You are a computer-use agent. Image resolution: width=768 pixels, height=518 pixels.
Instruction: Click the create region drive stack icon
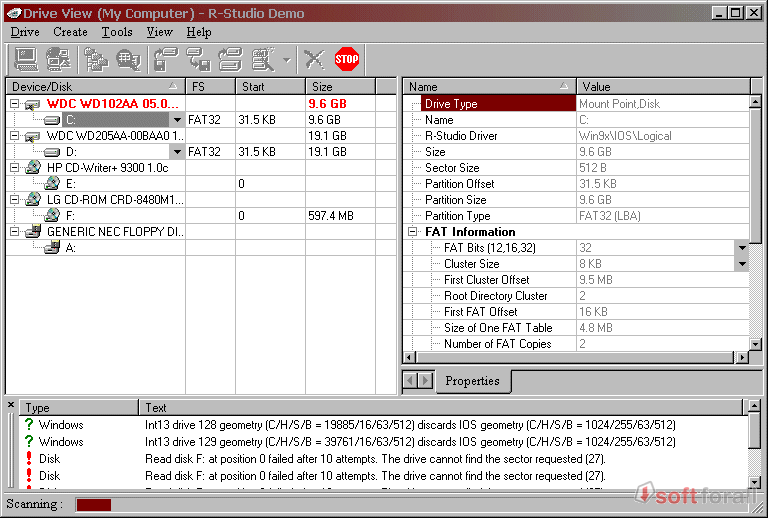tap(231, 60)
